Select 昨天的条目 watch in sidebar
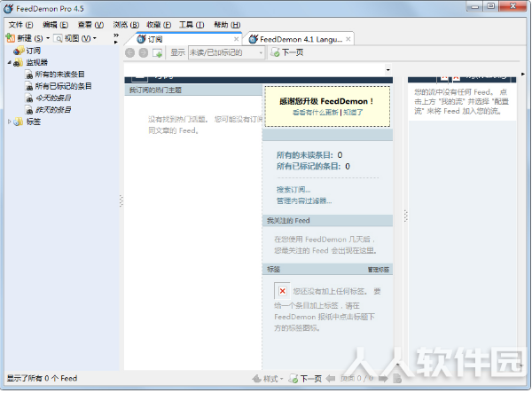 click(53, 110)
